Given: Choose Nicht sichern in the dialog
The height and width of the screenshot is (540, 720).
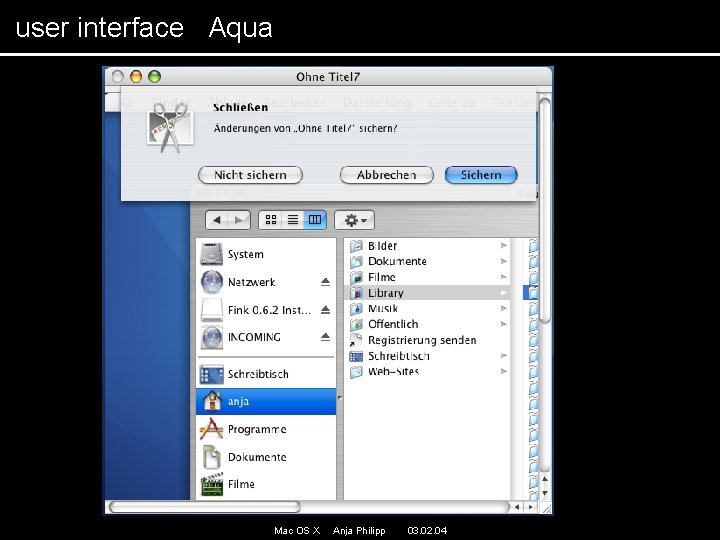Looking at the screenshot, I should (250, 175).
